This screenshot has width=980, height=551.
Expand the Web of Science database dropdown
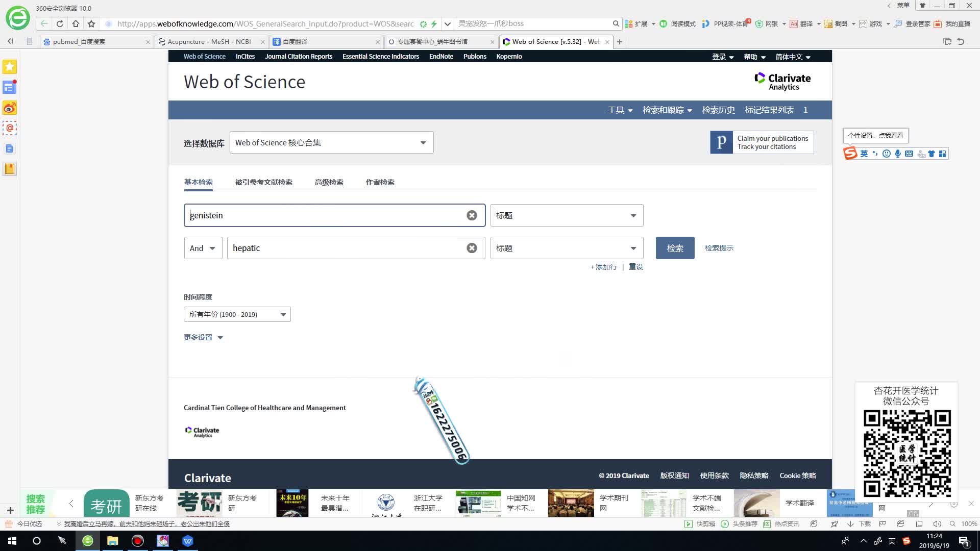pyautogui.click(x=331, y=142)
